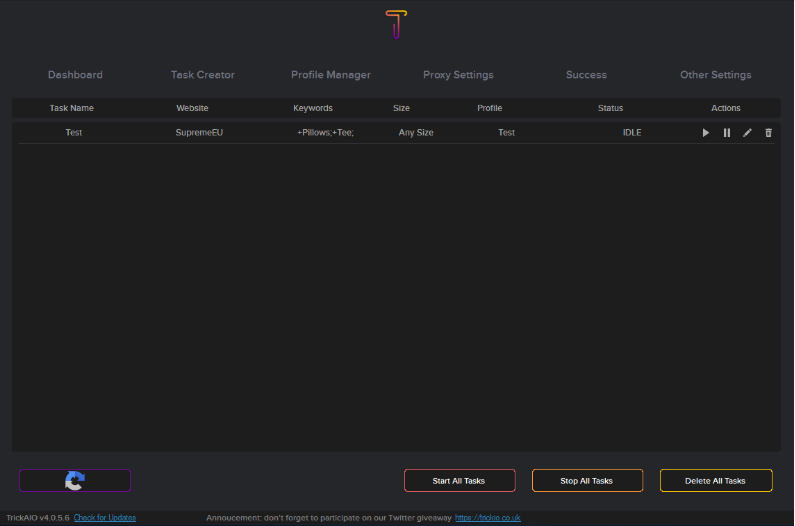Click the Keywords column header

pyautogui.click(x=313, y=108)
